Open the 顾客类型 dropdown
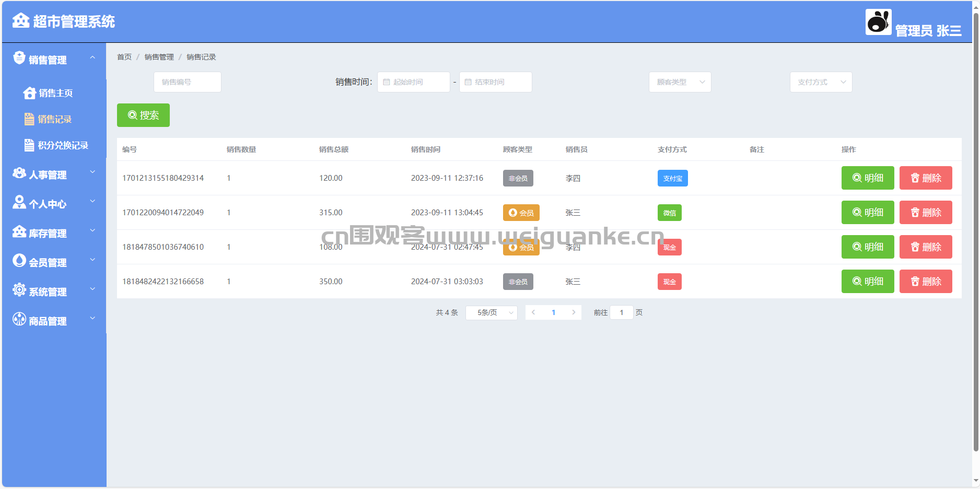This screenshot has height=489, width=980. click(x=680, y=82)
